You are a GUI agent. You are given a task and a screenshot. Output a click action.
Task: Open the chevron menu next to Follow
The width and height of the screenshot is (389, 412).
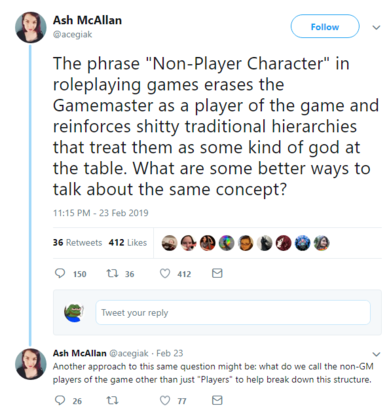[x=376, y=27]
